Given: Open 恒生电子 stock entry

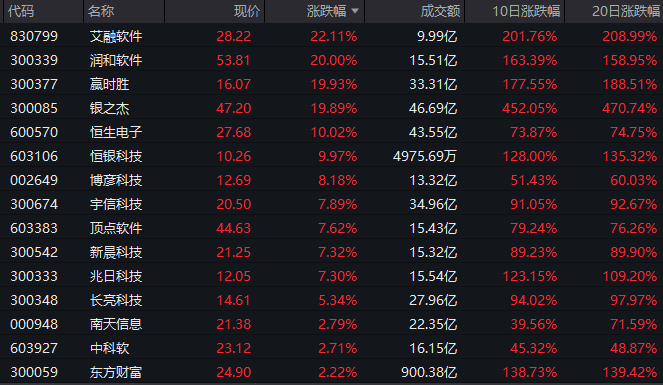Looking at the screenshot, I should [332, 132].
